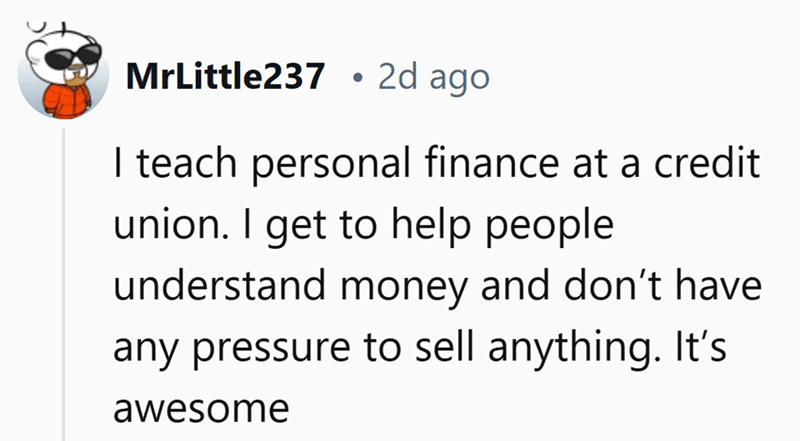Click the word 'awesome' ending the comment

(201, 410)
